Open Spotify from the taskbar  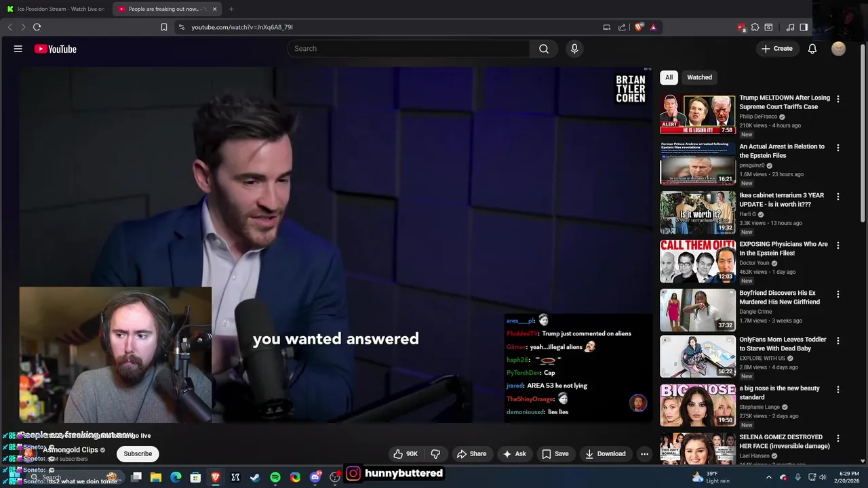tap(275, 477)
